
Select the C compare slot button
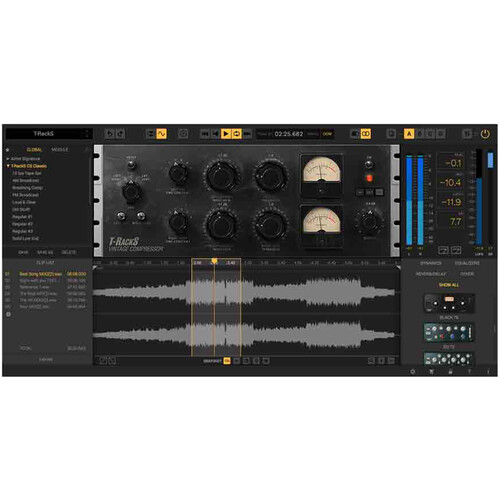(x=430, y=134)
